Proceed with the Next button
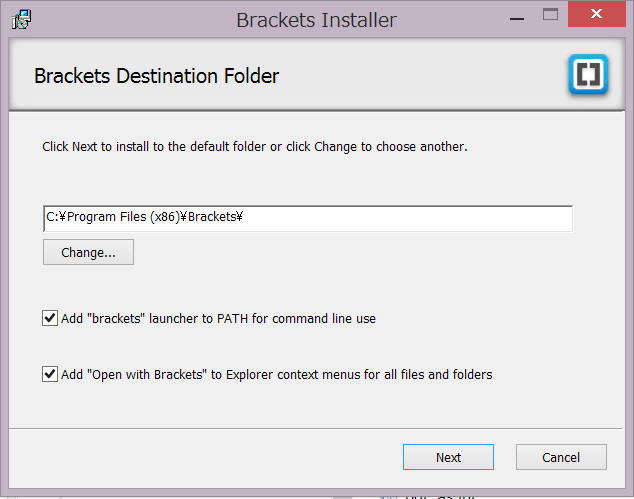 point(448,457)
